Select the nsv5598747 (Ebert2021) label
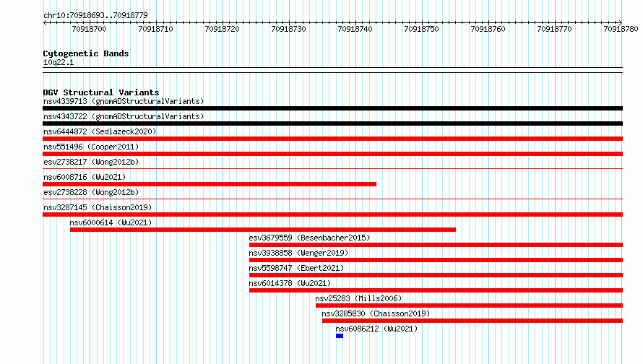 pyautogui.click(x=296, y=268)
